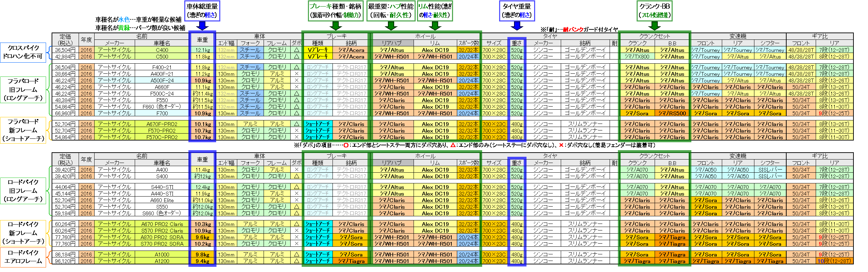Click the S440-STI model cell
This screenshot has width=868, height=272.
coord(162,187)
